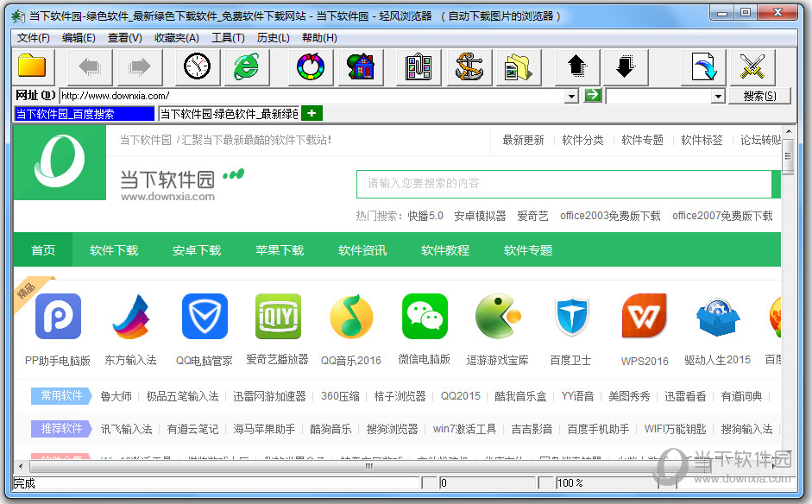Screen dimensions: 812x504
Task: Click the black down arrow toolbar icon
Action: [x=626, y=66]
